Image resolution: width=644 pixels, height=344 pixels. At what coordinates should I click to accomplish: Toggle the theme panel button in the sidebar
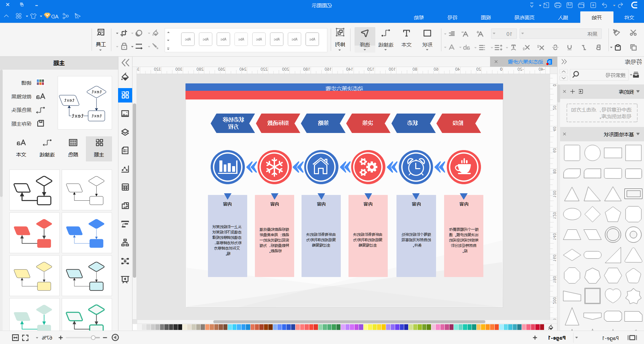pyautogui.click(x=125, y=95)
